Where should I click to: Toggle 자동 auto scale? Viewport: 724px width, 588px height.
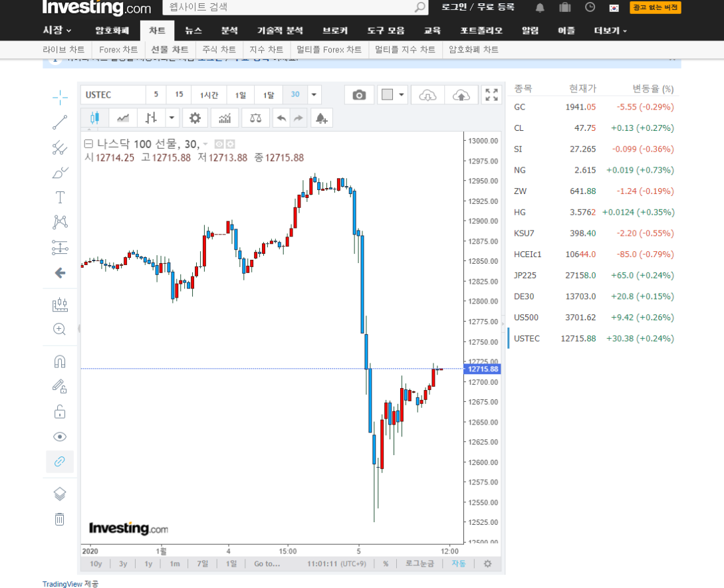(x=459, y=563)
